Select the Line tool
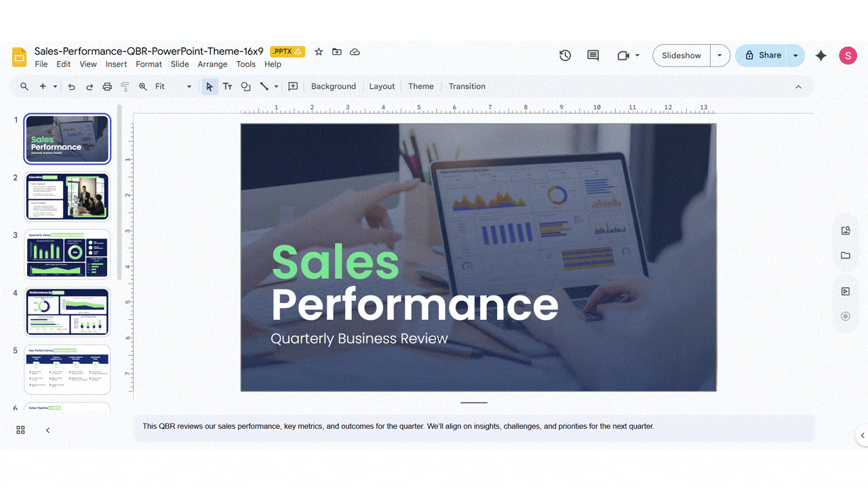868x488 pixels. coord(264,86)
